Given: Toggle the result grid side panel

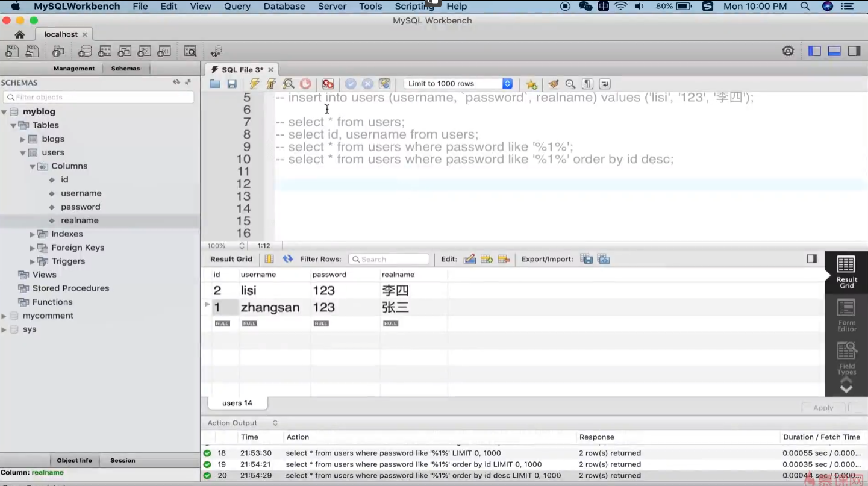Looking at the screenshot, I should [812, 258].
